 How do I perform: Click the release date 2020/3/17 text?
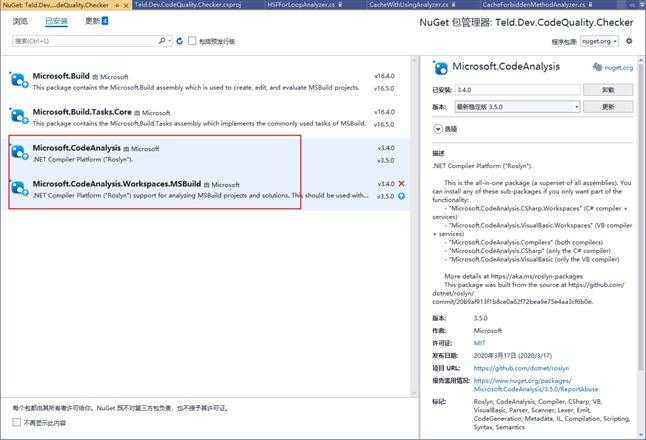(513, 355)
